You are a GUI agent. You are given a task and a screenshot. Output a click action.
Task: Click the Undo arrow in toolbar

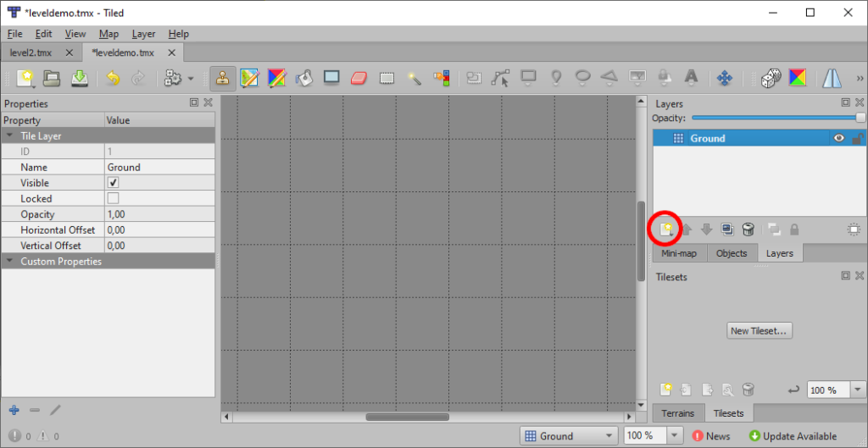pos(113,79)
